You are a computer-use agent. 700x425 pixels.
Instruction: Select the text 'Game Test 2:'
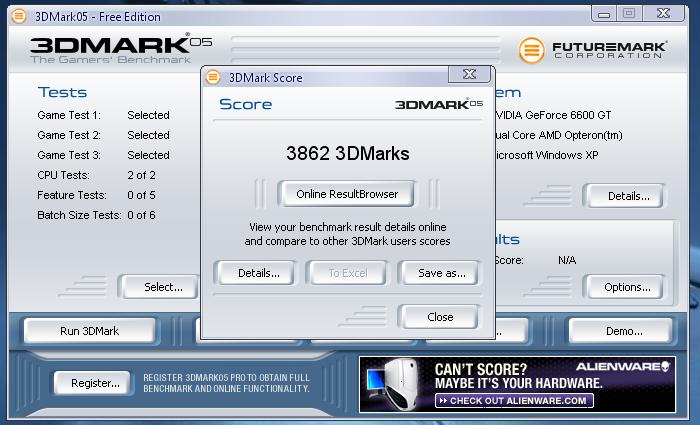coord(69,135)
